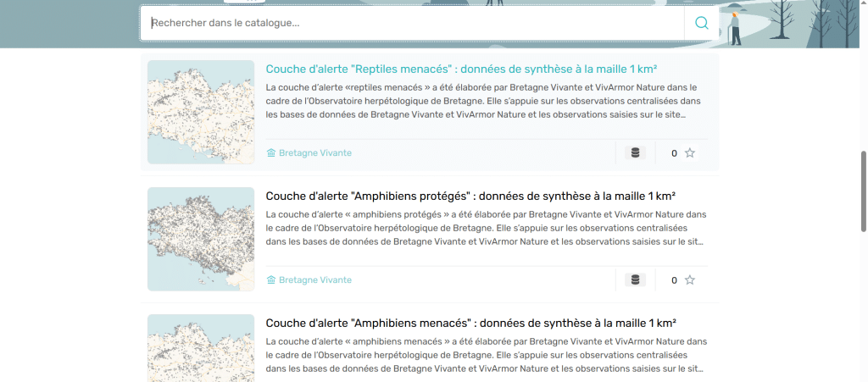
Task: Click database icon in Reptiles menacés card
Action: (x=635, y=153)
